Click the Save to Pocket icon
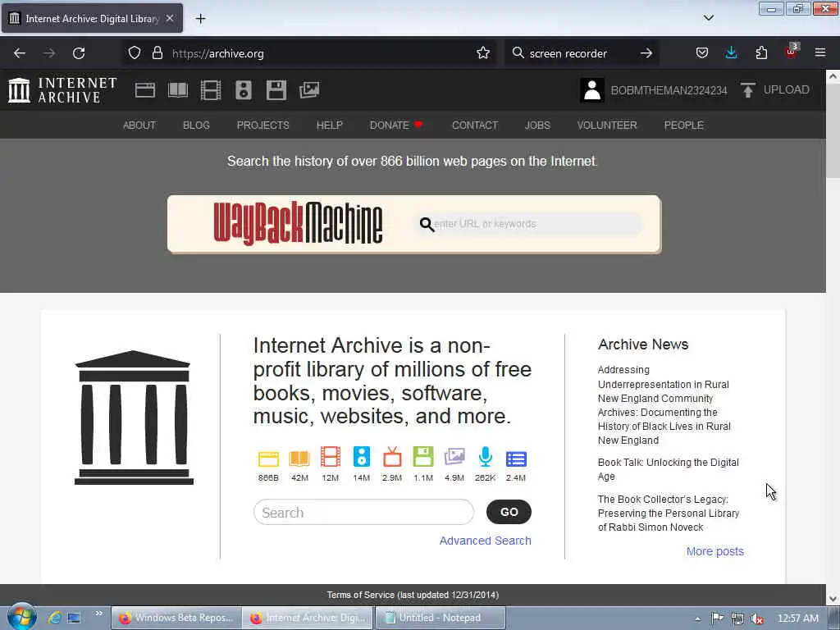Screen dimensions: 840x630 702,53
